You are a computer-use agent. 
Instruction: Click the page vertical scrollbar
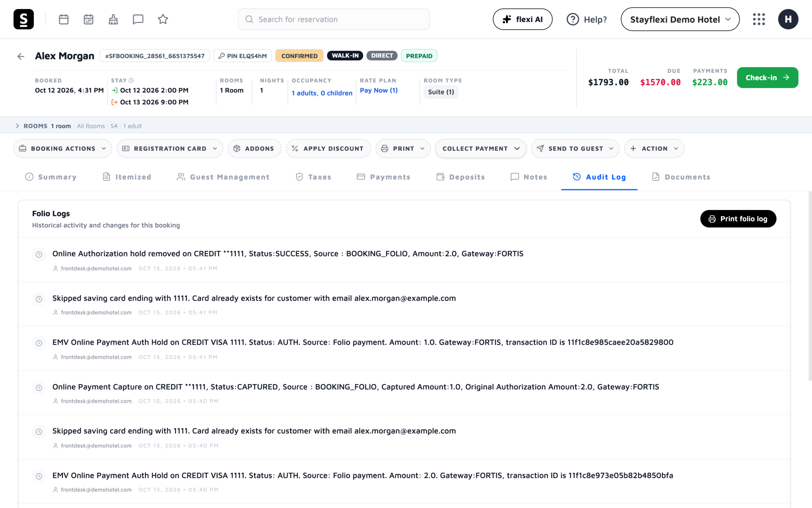point(810,285)
